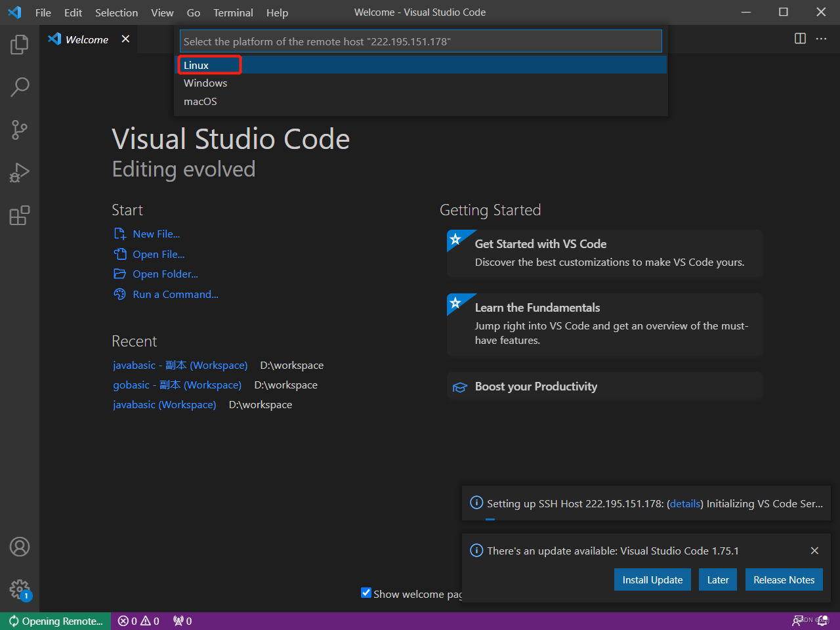Click the Accounts icon in activity bar
The image size is (840, 630).
(x=19, y=546)
